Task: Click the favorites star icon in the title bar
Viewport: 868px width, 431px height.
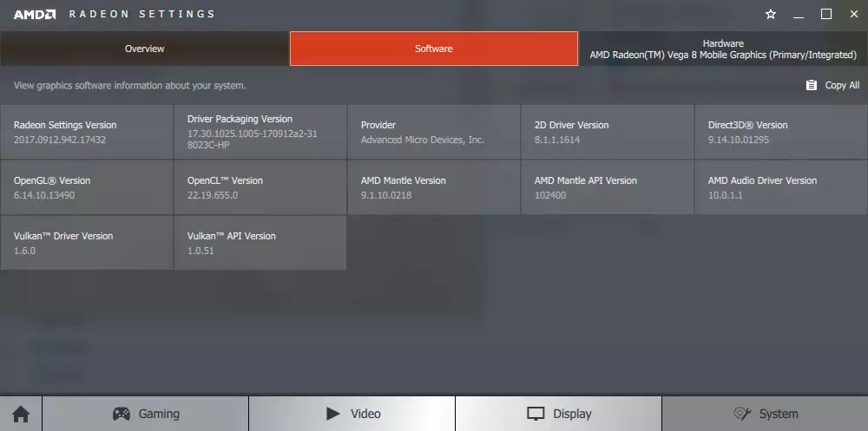Action: pyautogui.click(x=771, y=15)
